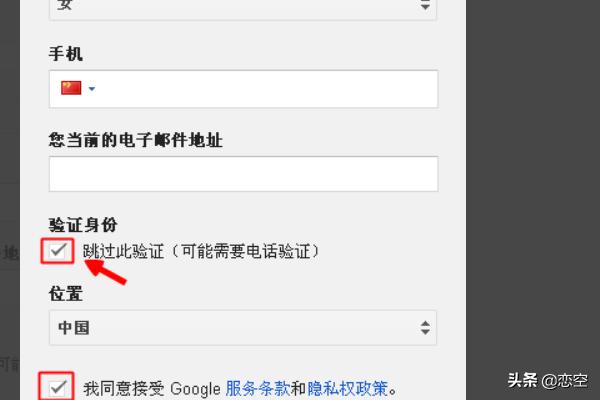Open the 隐私权政策 link

pyautogui.click(x=347, y=389)
